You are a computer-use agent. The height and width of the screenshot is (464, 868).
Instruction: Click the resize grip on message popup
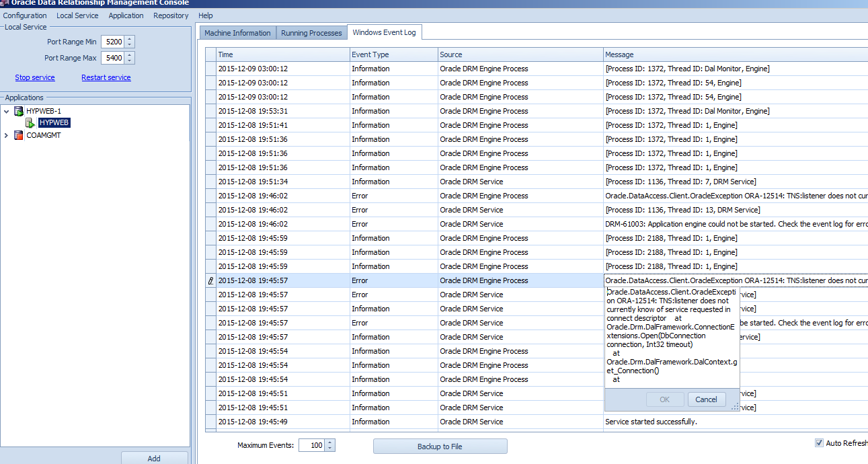pyautogui.click(x=735, y=406)
